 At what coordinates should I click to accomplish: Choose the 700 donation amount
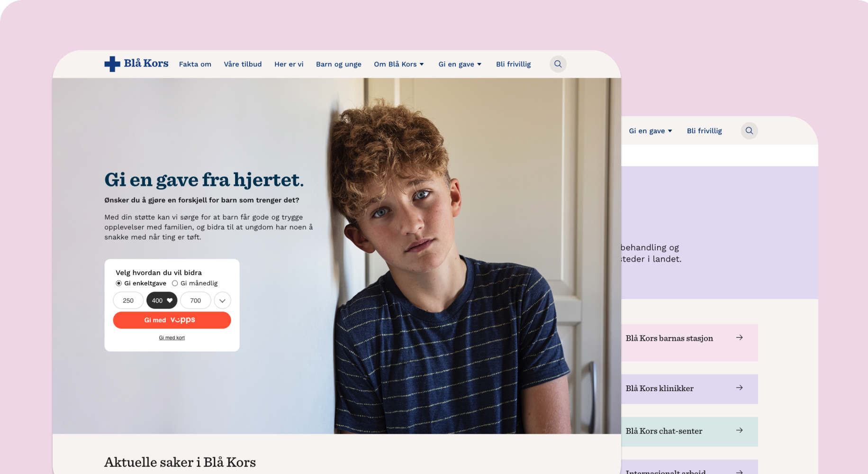[x=195, y=301]
